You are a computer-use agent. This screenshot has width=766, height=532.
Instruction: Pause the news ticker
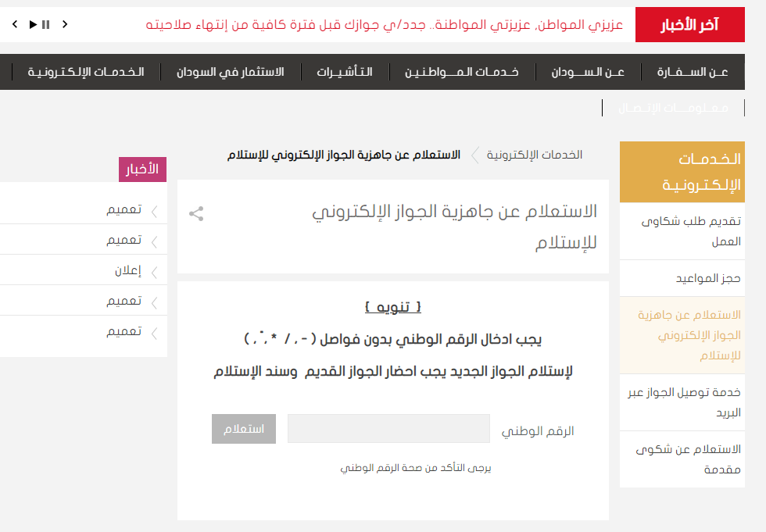(x=46, y=25)
